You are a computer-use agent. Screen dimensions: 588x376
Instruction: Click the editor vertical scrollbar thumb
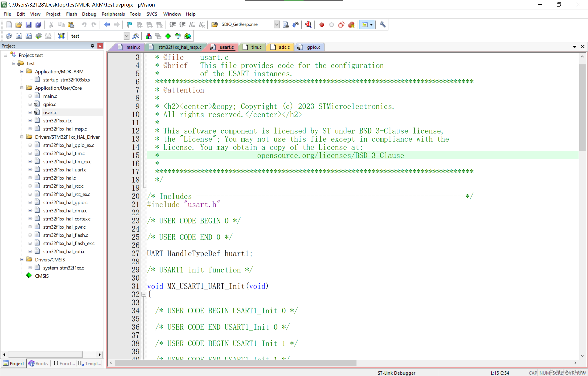582,108
